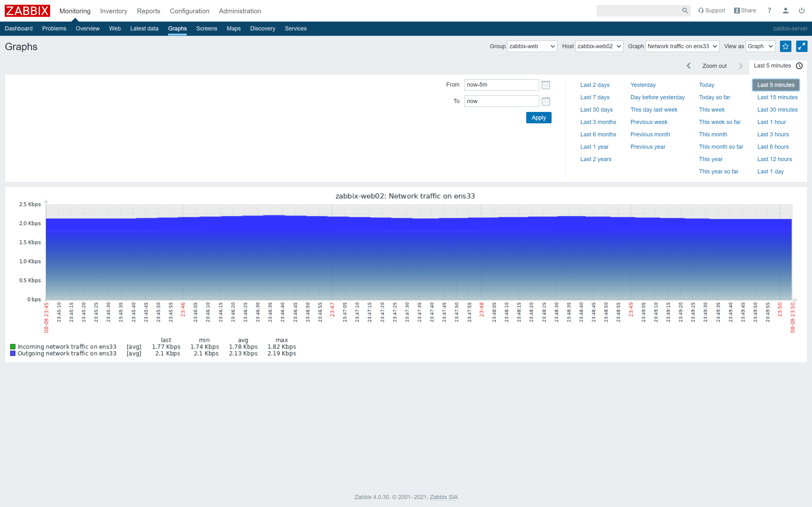Switch to Latest data tab
The width and height of the screenshot is (812, 507).
(x=144, y=29)
